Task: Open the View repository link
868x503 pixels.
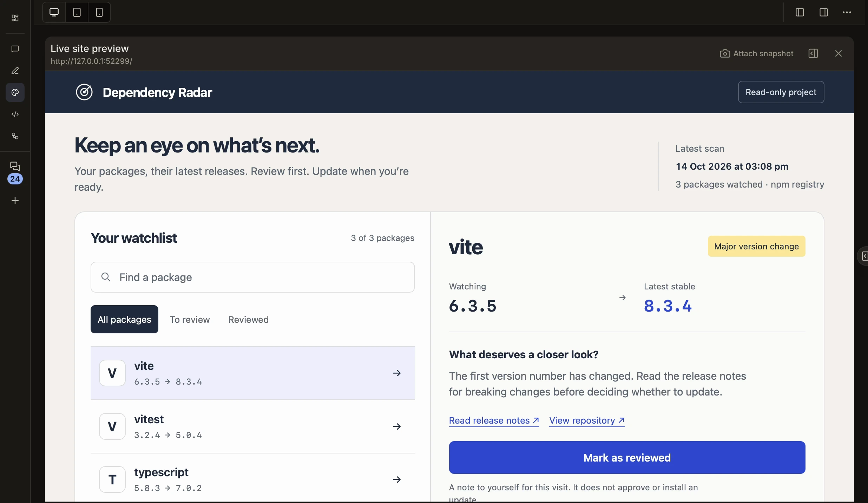Action: click(x=587, y=420)
